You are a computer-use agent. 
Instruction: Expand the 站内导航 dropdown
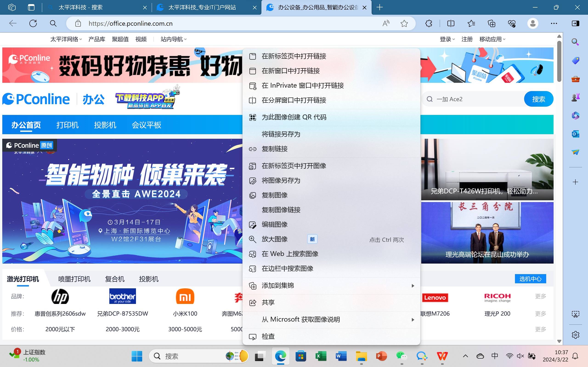(x=173, y=39)
